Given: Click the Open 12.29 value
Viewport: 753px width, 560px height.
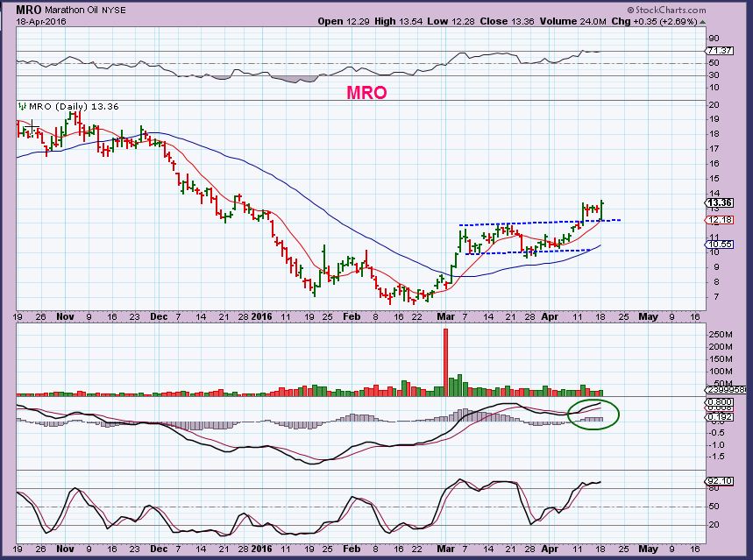Looking at the screenshot, I should pos(344,21).
